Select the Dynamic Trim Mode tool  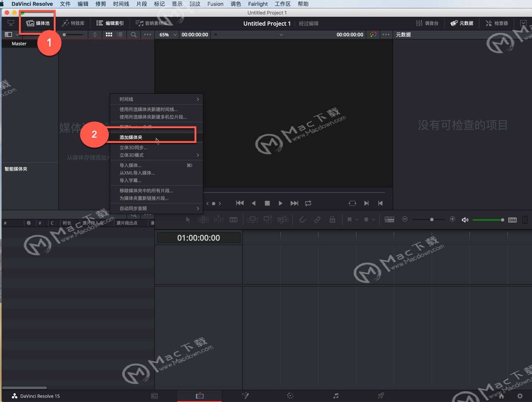tap(218, 219)
